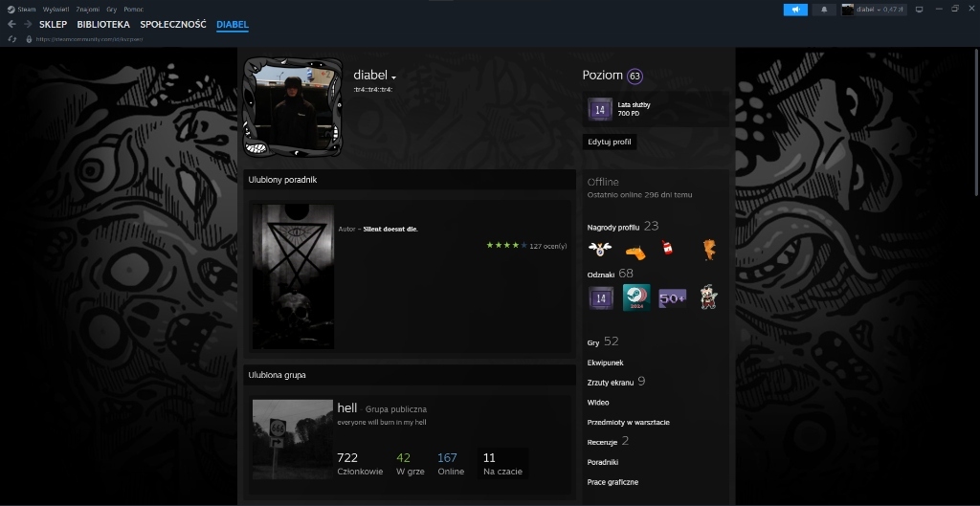Go forward with the right arrow
Image resolution: width=980 pixels, height=506 pixels.
(x=28, y=24)
